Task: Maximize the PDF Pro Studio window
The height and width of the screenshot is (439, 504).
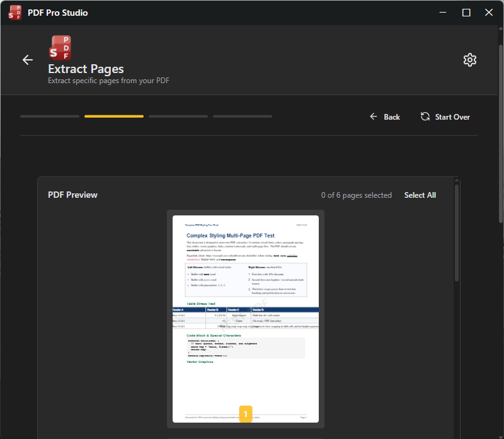Action: (466, 13)
